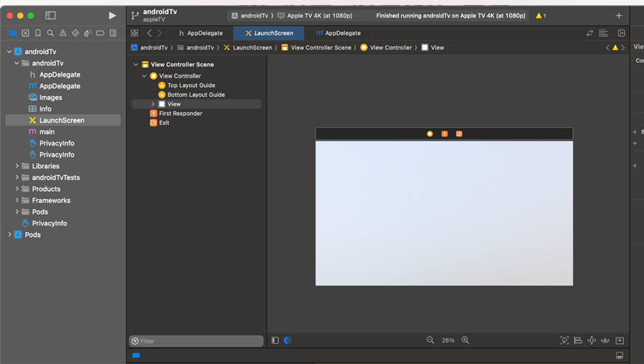Click the Resolve Auto Layout Issues button
Viewport: 644px width, 364px height.
pyautogui.click(x=606, y=340)
